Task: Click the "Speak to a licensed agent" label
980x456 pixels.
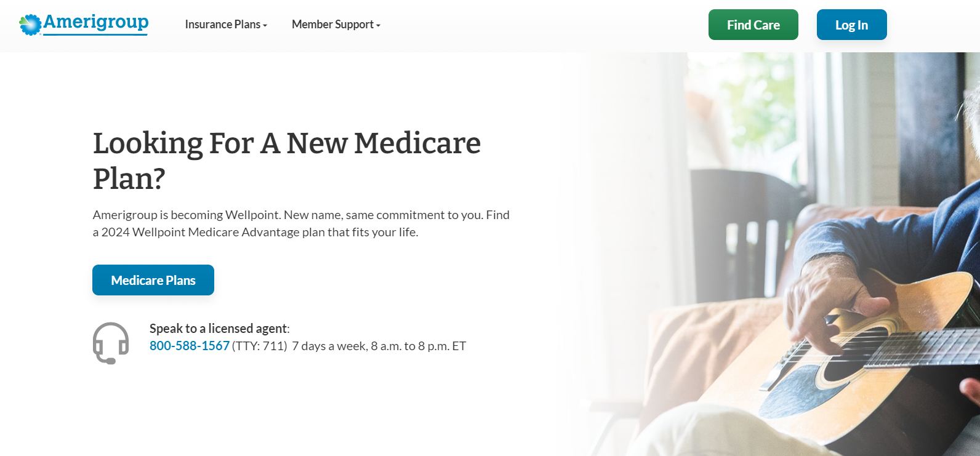Action: pyautogui.click(x=219, y=328)
